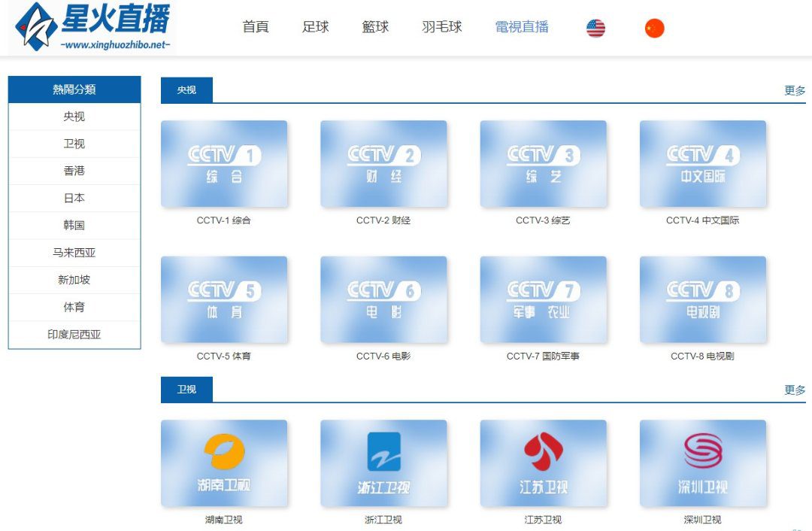The height and width of the screenshot is (531, 812).
Task: Open the CCTV-6 电影 movie channel
Action: [383, 299]
